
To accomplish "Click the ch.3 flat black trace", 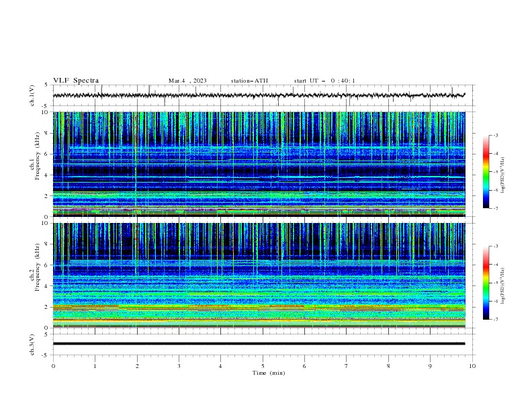I will [259, 344].
